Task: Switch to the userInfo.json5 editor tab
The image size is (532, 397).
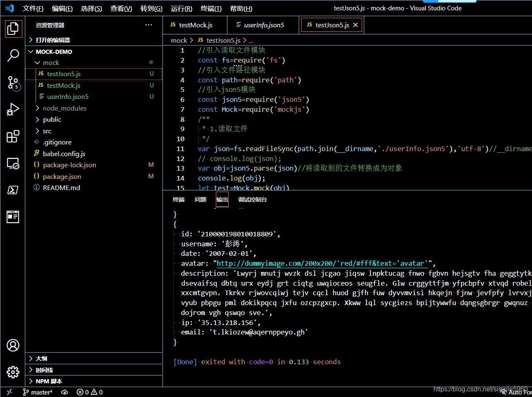Action: [263, 25]
